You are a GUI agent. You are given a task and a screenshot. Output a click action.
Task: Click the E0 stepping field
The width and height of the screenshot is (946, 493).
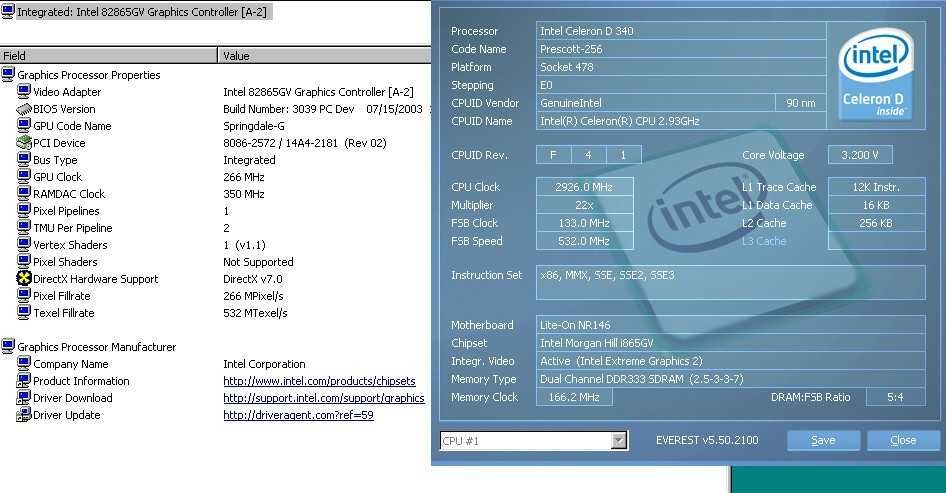coord(681,85)
